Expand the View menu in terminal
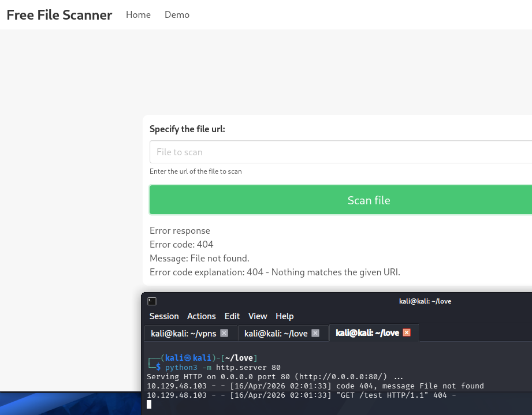Image resolution: width=532 pixels, height=415 pixels. click(x=258, y=316)
